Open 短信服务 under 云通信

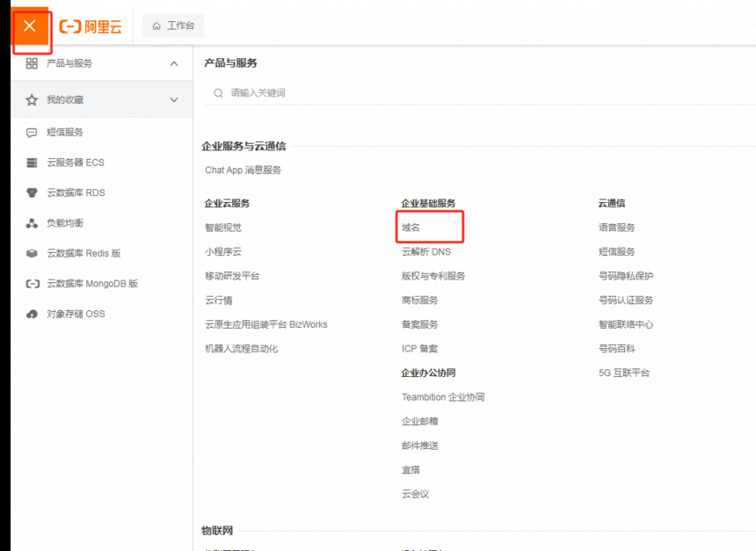tap(616, 251)
